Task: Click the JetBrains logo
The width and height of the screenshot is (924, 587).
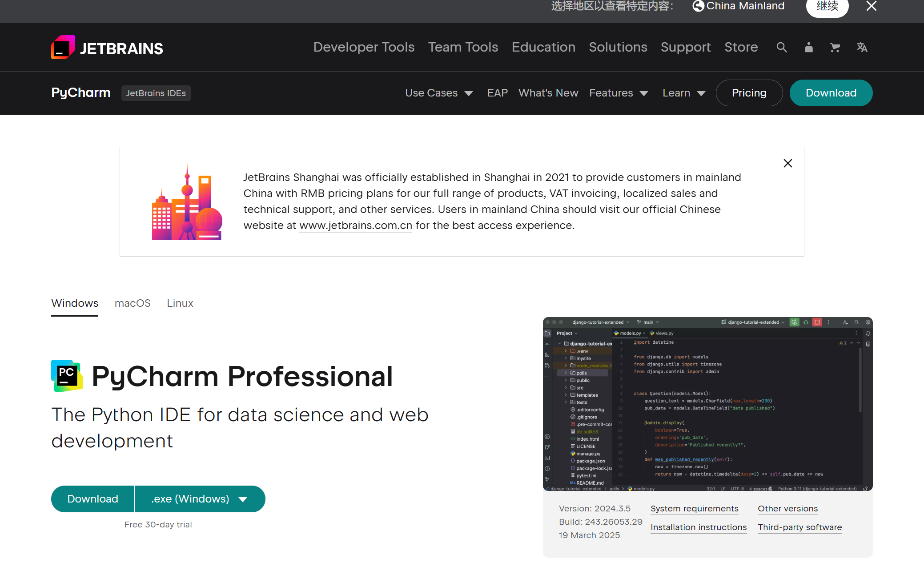Action: pos(107,48)
